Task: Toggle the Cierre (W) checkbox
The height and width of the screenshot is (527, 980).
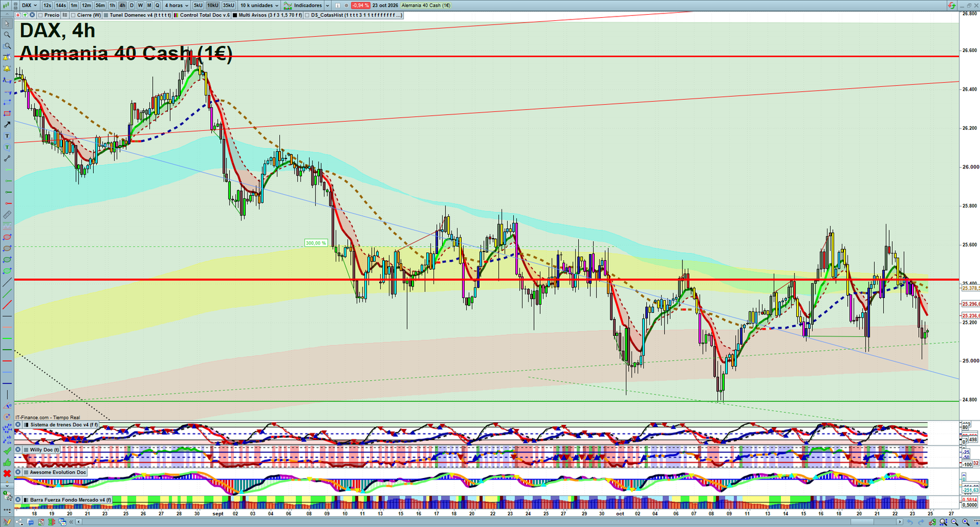Action: coord(73,15)
